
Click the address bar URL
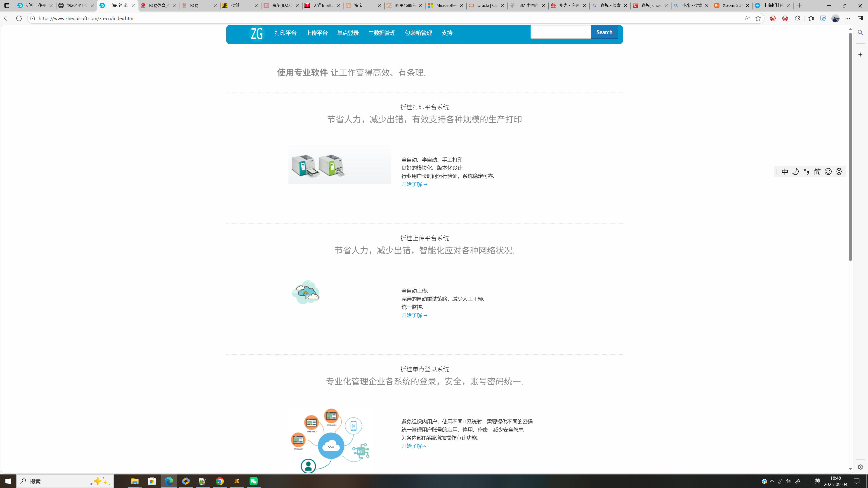click(86, 19)
